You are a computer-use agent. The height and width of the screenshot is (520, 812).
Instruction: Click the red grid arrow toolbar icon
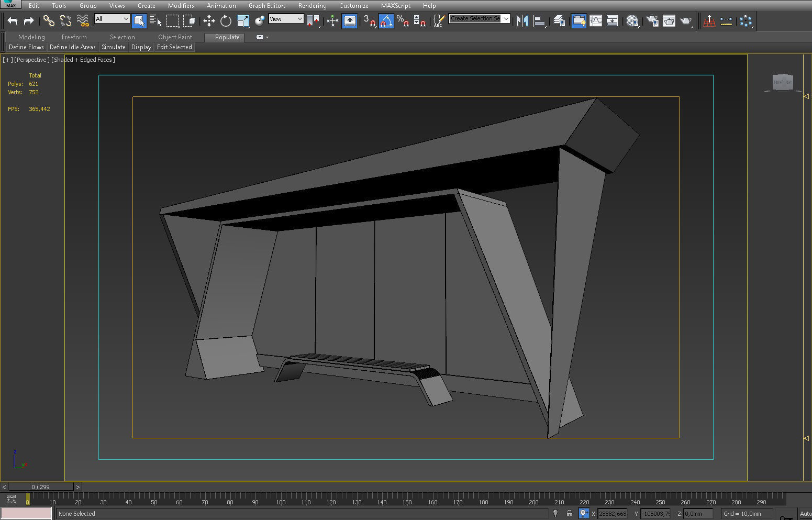709,21
